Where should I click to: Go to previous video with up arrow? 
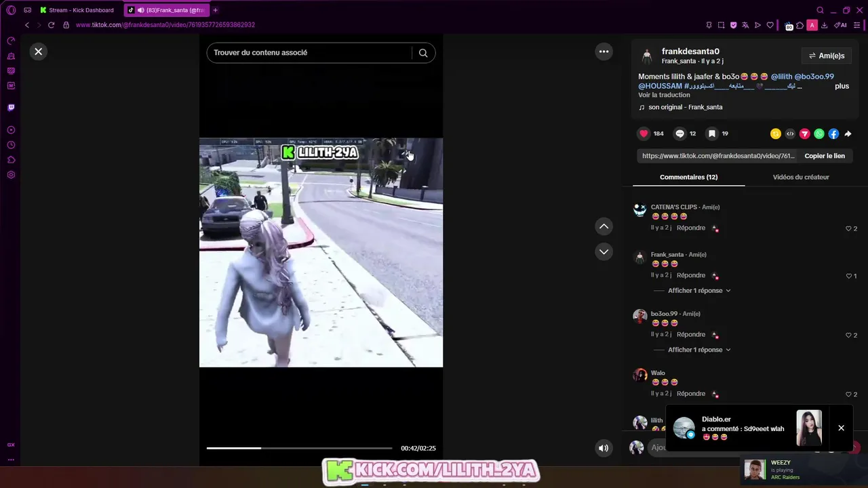(604, 226)
